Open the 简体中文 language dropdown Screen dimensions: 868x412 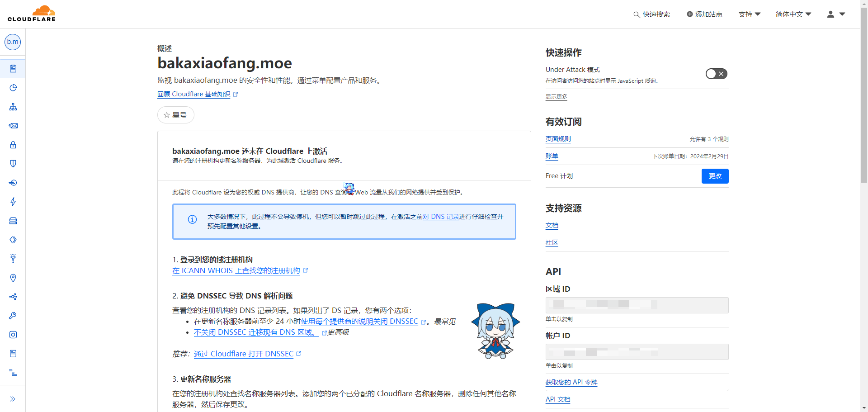pyautogui.click(x=793, y=14)
